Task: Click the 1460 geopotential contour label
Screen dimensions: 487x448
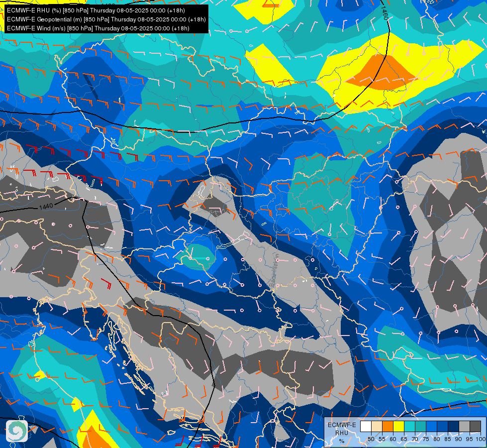Action: 384,13
